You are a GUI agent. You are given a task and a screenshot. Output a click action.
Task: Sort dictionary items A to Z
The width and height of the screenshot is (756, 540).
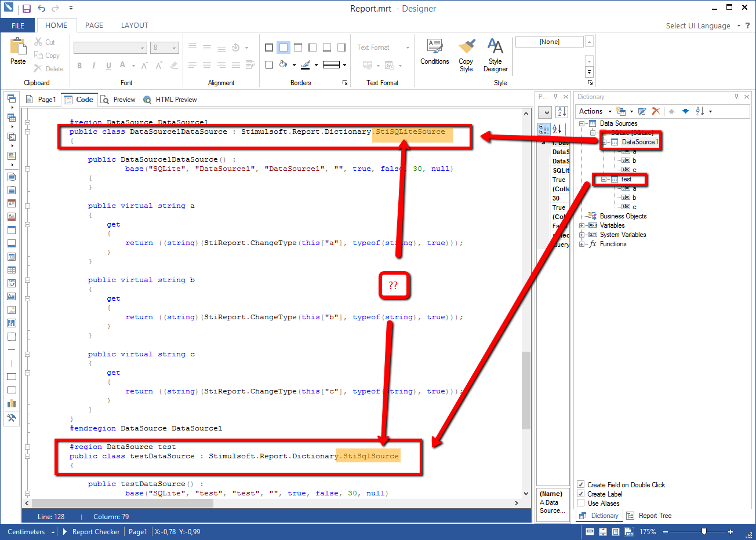[x=700, y=111]
